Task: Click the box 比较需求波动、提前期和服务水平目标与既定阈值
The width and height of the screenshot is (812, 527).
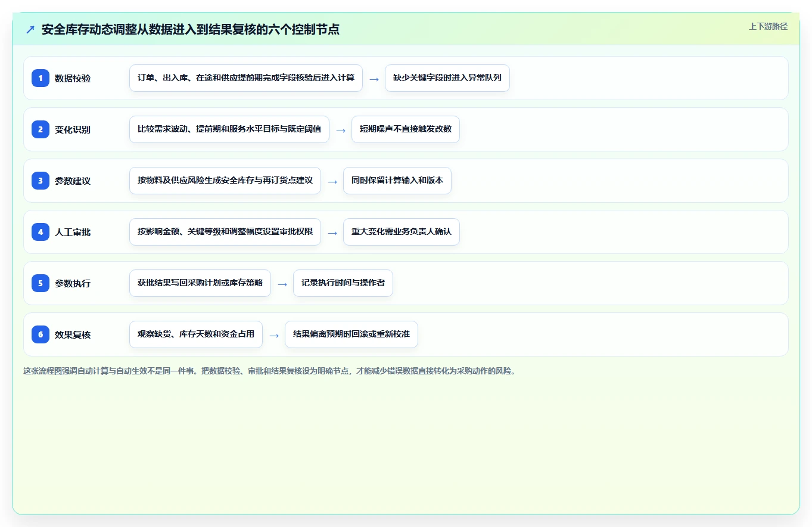Action: click(x=229, y=129)
